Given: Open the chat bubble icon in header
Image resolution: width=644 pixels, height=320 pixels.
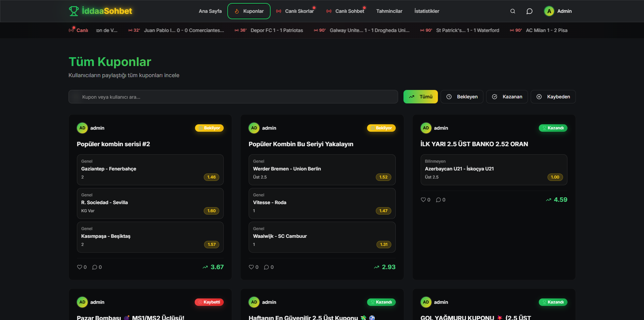Looking at the screenshot, I should click(x=529, y=11).
